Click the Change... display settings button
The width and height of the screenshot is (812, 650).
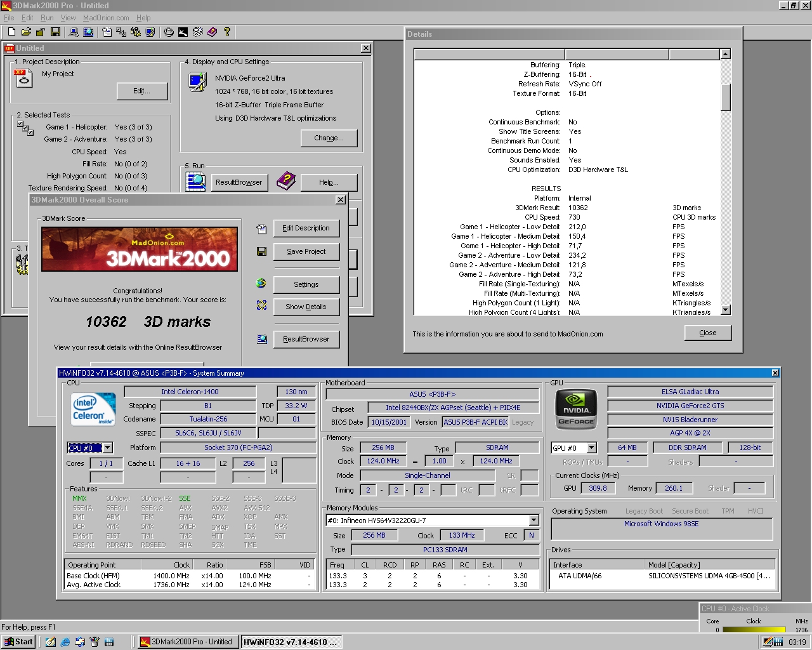click(x=329, y=138)
